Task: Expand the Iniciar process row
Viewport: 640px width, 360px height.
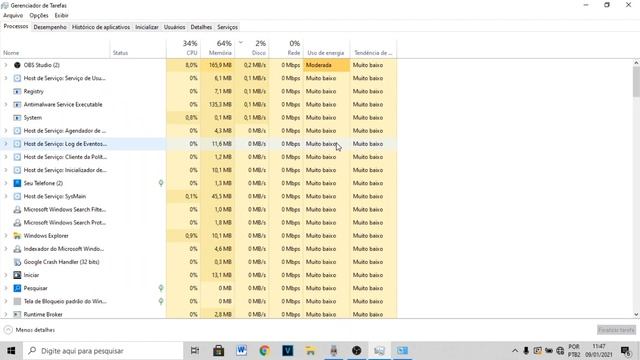Action: click(x=6, y=275)
